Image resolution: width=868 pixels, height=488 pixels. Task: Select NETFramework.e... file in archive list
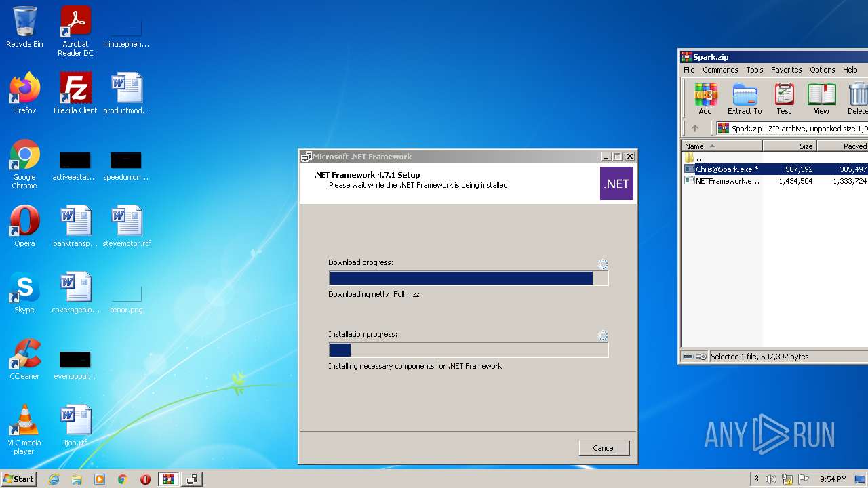click(x=774, y=181)
